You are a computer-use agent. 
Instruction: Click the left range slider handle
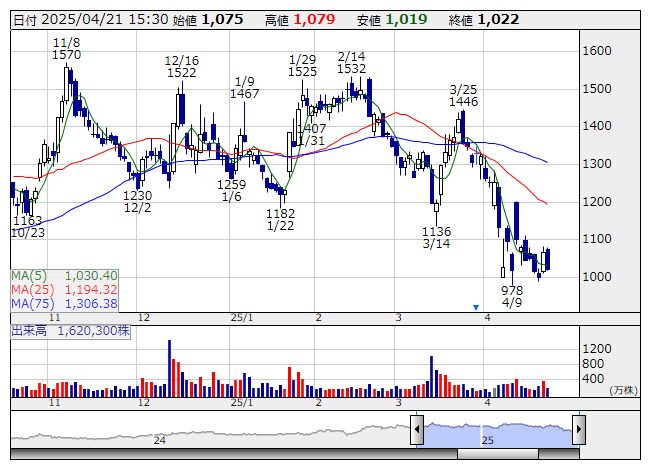pyautogui.click(x=417, y=430)
